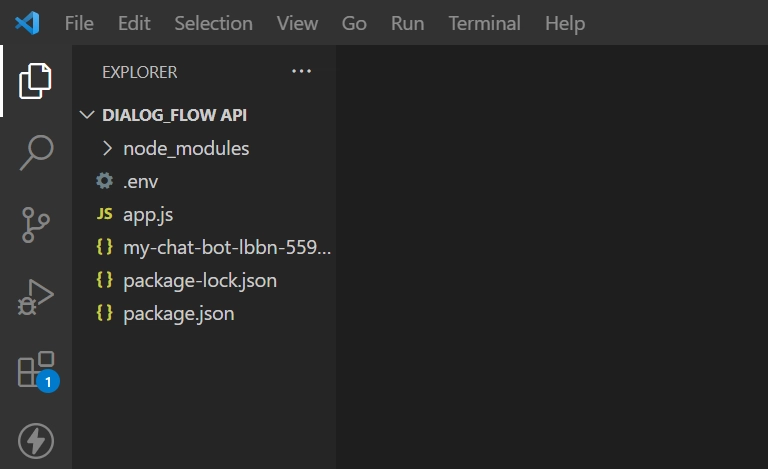Open Explorer's three-dot more actions menu
Image resolution: width=768 pixels, height=469 pixels.
301,71
